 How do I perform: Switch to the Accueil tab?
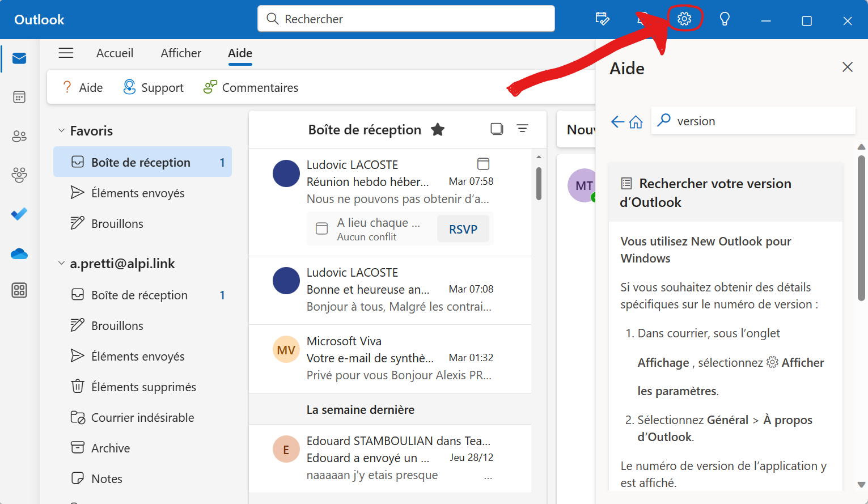pyautogui.click(x=115, y=53)
